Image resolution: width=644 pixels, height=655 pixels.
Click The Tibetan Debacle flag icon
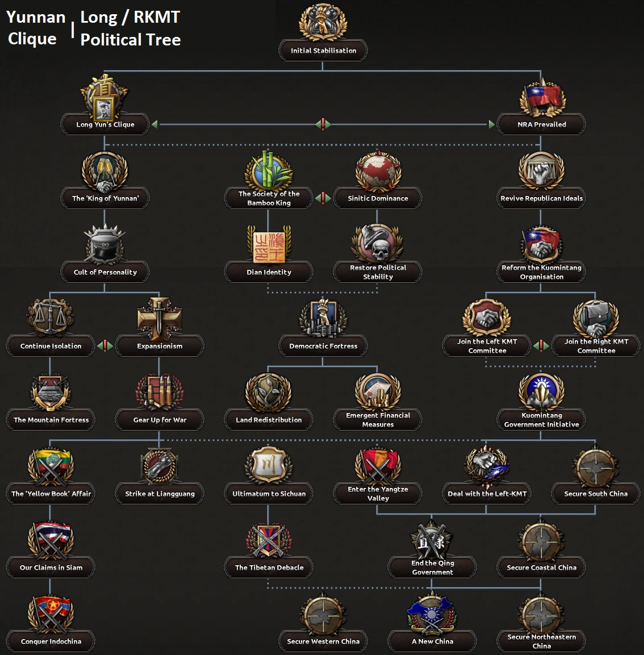269,541
